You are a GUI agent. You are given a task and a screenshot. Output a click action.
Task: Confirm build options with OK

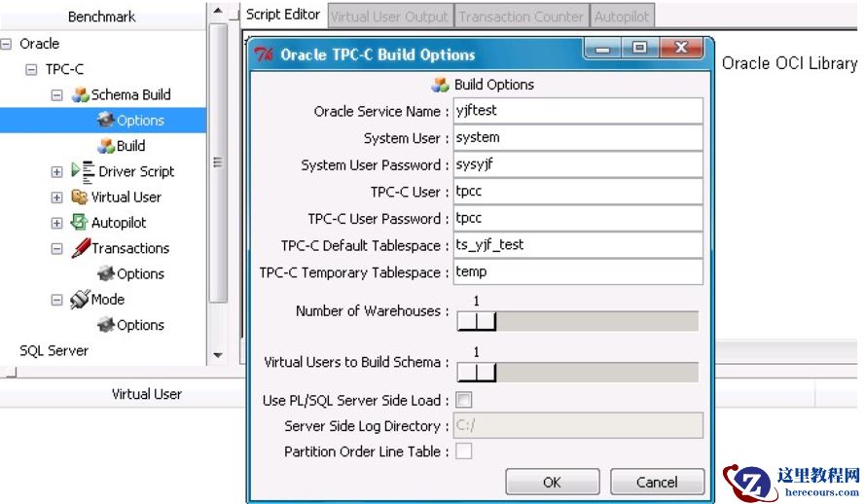tap(553, 482)
